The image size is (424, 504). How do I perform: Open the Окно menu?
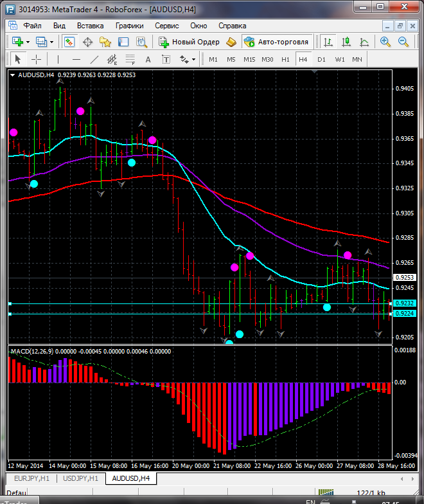(199, 26)
